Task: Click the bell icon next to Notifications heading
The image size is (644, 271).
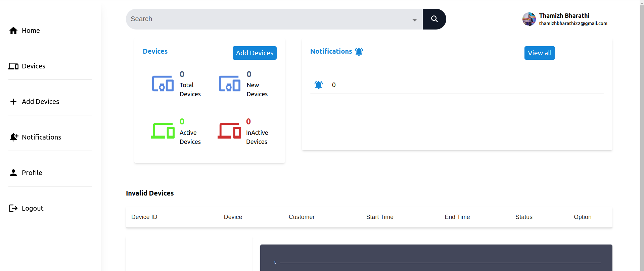Action: pyautogui.click(x=359, y=52)
